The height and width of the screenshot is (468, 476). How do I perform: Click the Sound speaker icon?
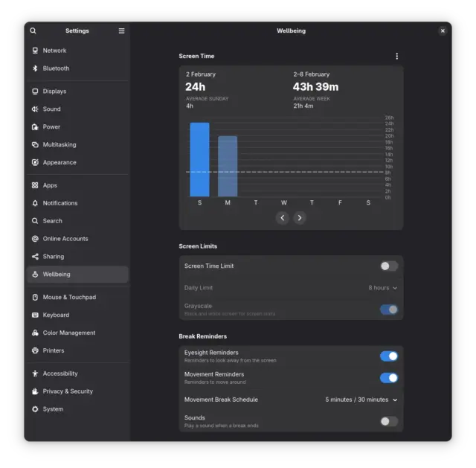coord(35,109)
